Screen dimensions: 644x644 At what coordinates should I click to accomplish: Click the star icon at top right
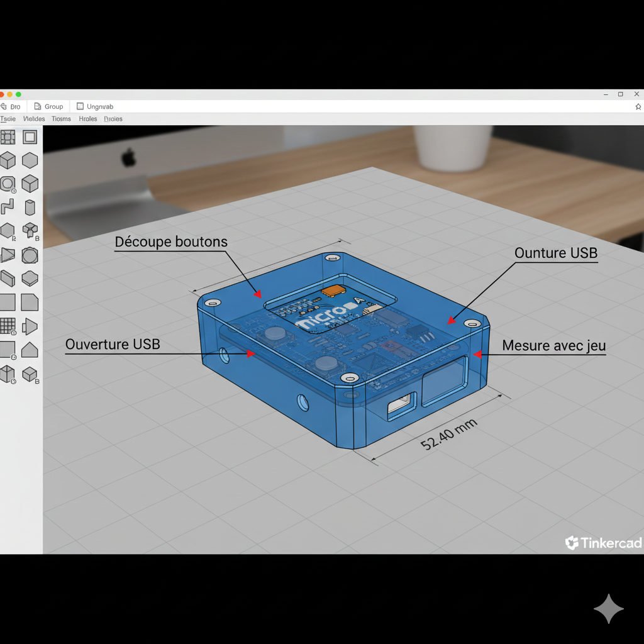click(x=638, y=107)
